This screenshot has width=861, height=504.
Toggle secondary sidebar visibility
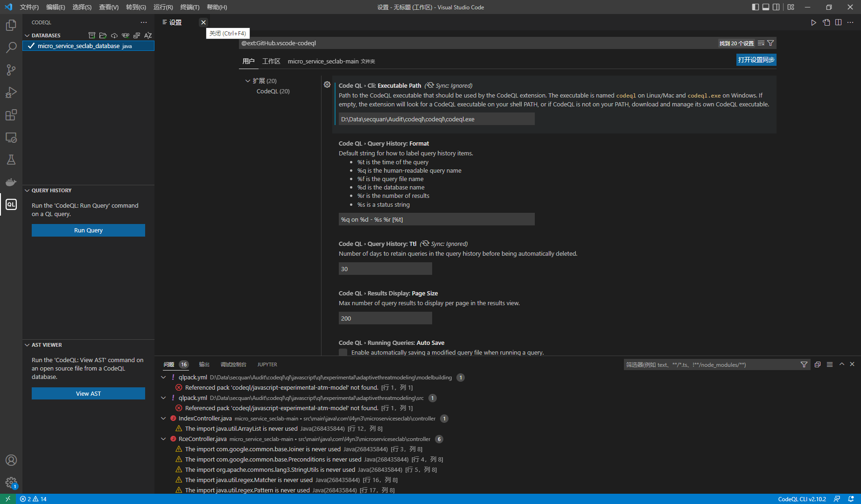coord(776,7)
